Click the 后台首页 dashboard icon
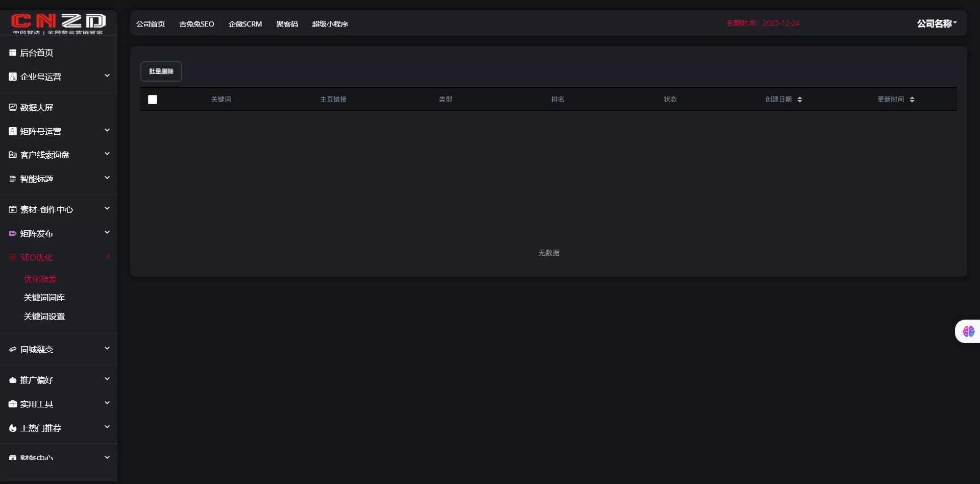This screenshot has width=980, height=484. tap(13, 53)
